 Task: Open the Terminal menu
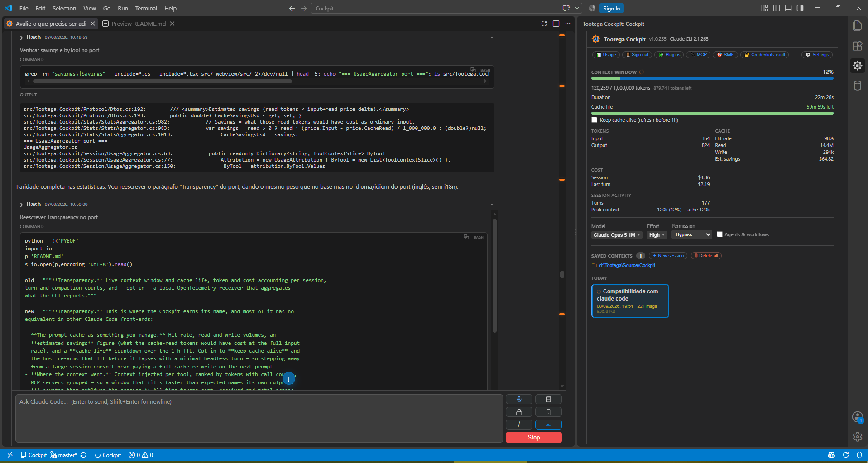(x=146, y=8)
